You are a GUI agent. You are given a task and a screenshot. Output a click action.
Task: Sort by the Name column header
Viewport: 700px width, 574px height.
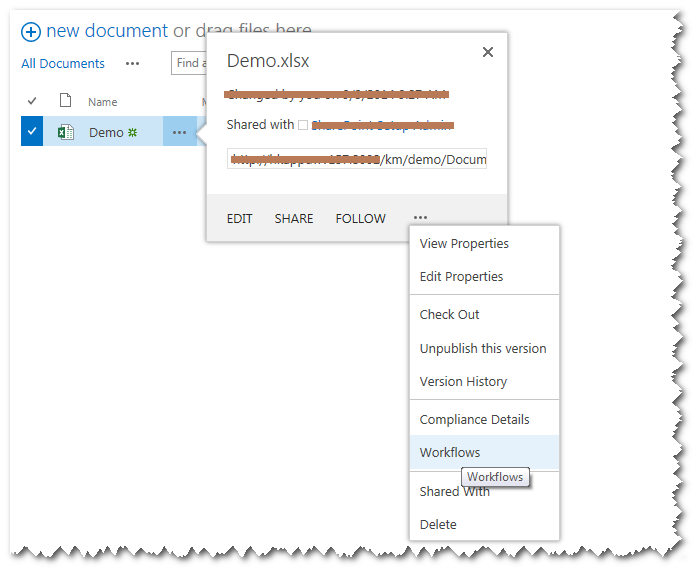coord(103,102)
